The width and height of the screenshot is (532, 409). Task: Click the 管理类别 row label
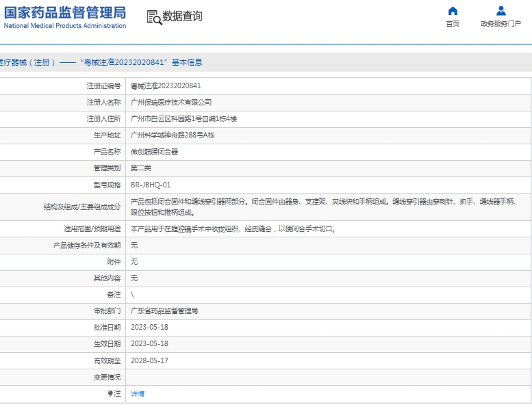(x=107, y=168)
